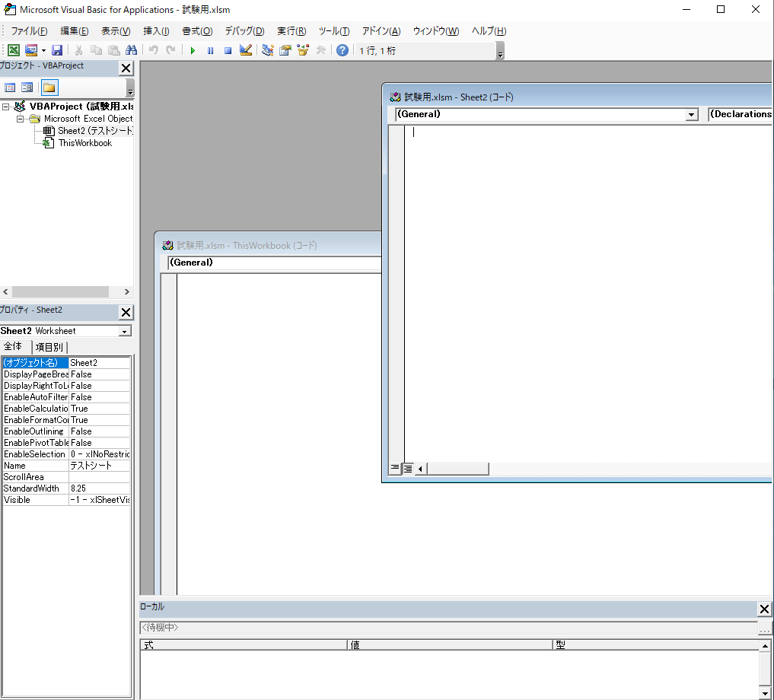
Task: Select the Visible property row
Action: 66,500
